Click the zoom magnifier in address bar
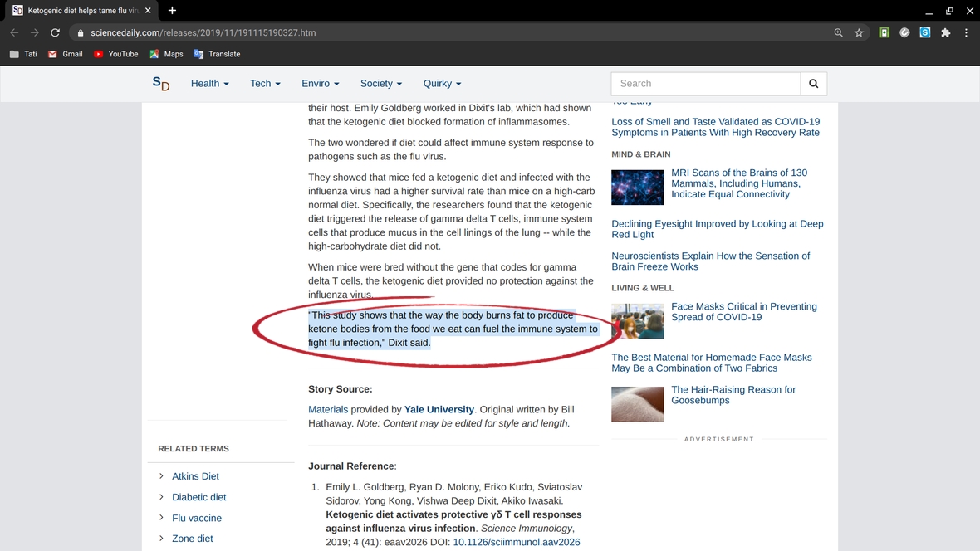 tap(838, 33)
